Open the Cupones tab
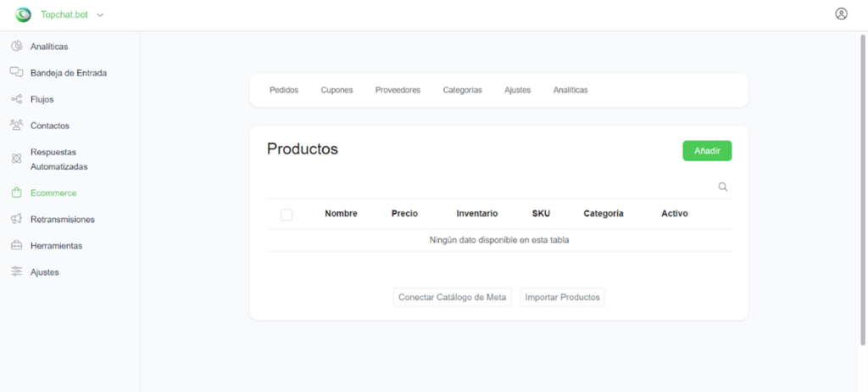This screenshot has height=392, width=868. [x=337, y=90]
